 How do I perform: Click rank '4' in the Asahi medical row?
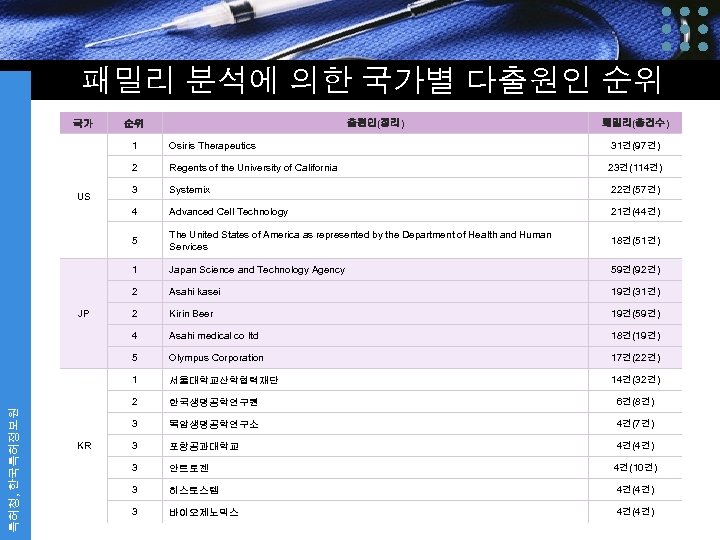pyautogui.click(x=135, y=336)
